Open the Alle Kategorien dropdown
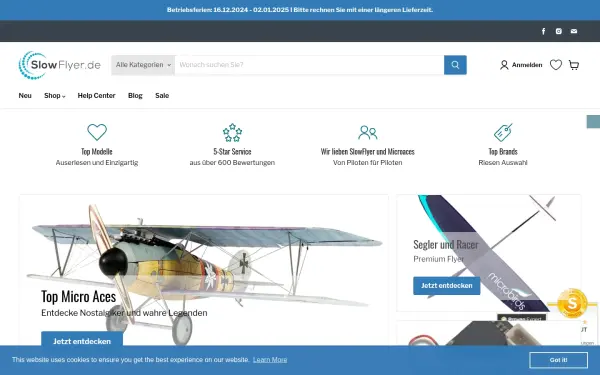This screenshot has width=600, height=375. click(143, 65)
